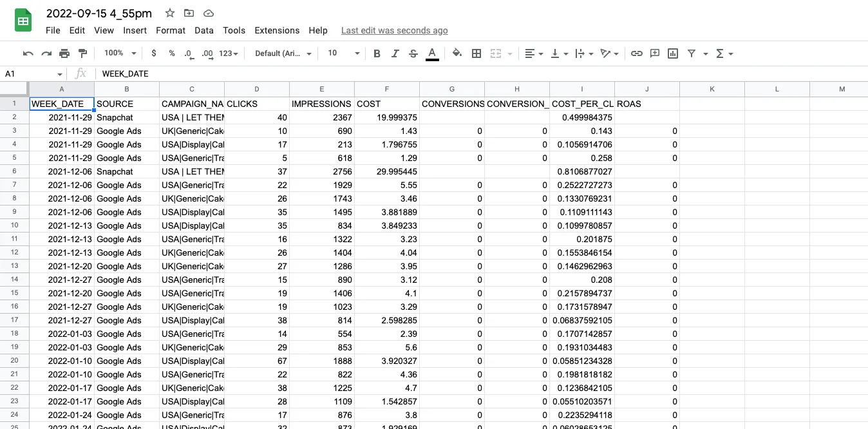Screen dimensions: 868x429
Task: Redo the last action
Action: (46, 53)
